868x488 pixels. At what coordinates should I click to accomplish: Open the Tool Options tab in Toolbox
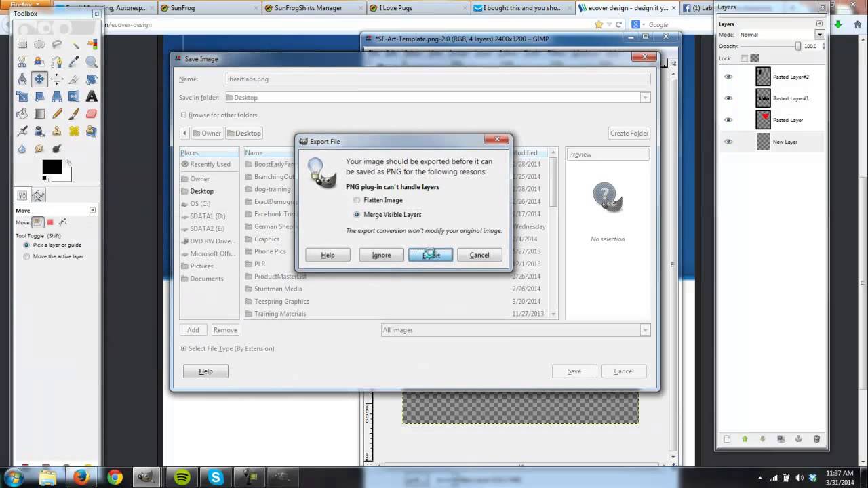(22, 195)
